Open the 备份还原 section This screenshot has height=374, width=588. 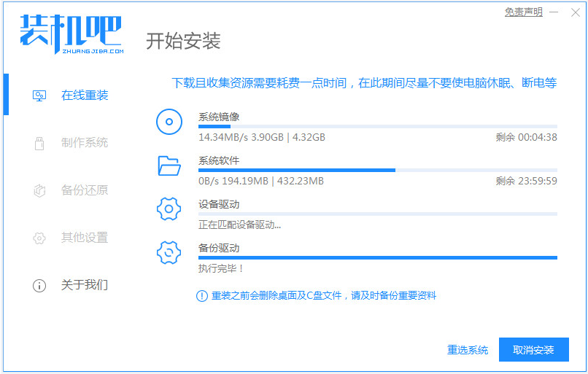click(85, 190)
